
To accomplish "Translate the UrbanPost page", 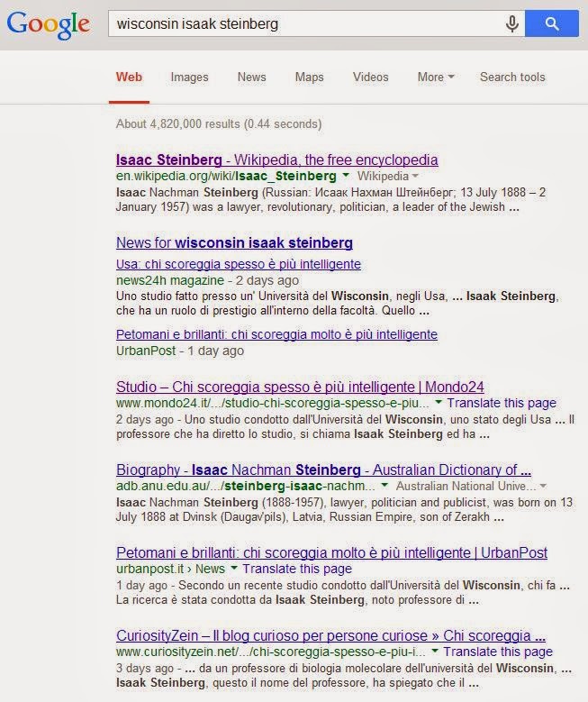I will click(297, 569).
